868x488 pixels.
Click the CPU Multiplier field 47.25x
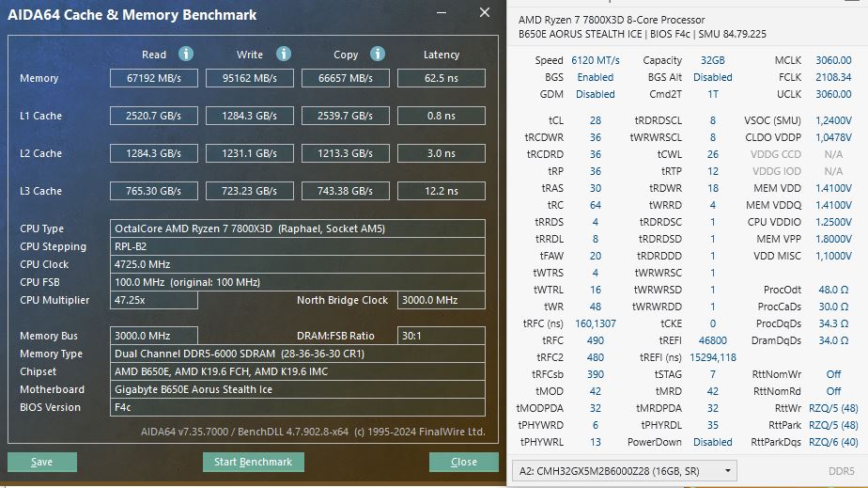click(154, 300)
